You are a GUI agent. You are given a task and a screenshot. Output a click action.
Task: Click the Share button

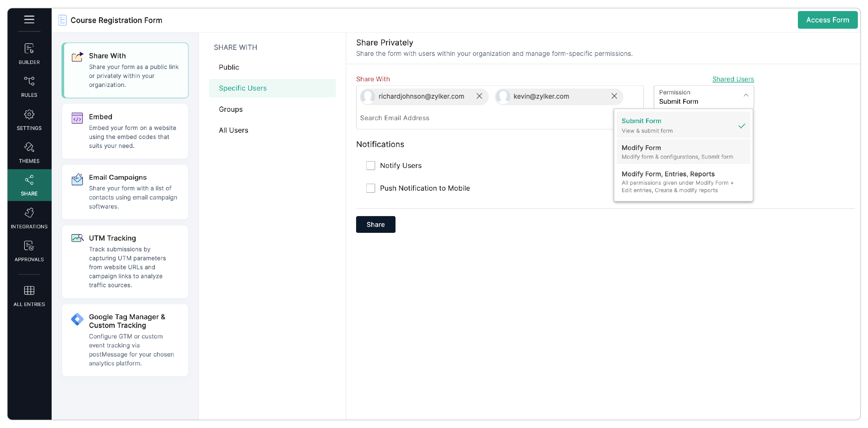375,224
